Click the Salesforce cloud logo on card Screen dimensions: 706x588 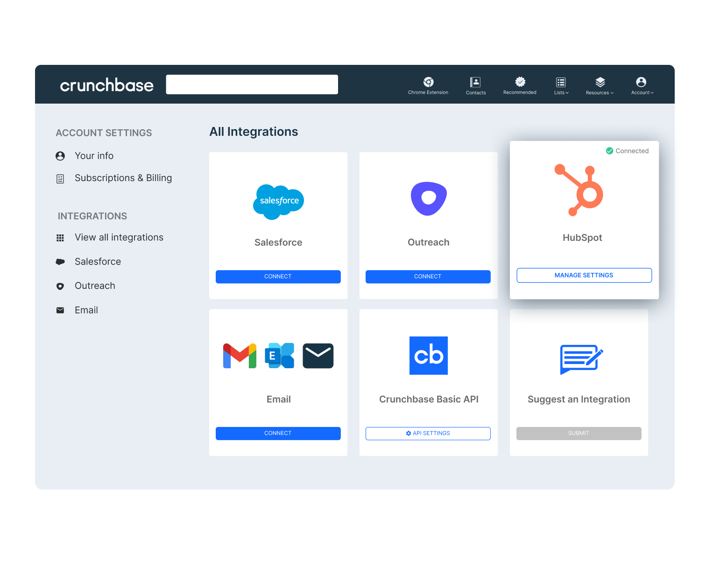click(279, 202)
